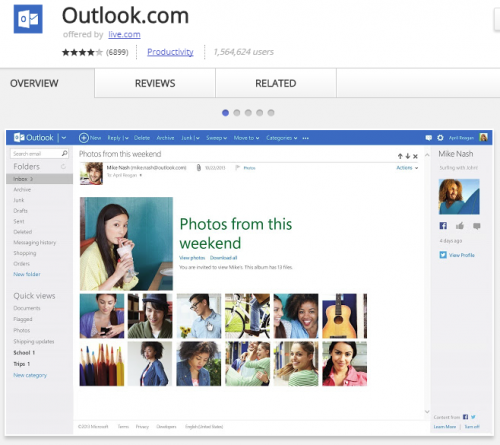Open the messaging chat bubble icon in header
The width and height of the screenshot is (500, 445).
point(429,138)
